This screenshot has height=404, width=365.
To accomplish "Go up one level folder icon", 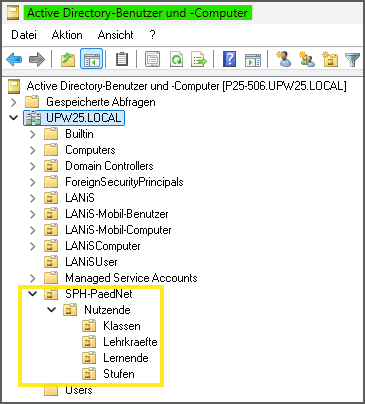I will pos(68,60).
